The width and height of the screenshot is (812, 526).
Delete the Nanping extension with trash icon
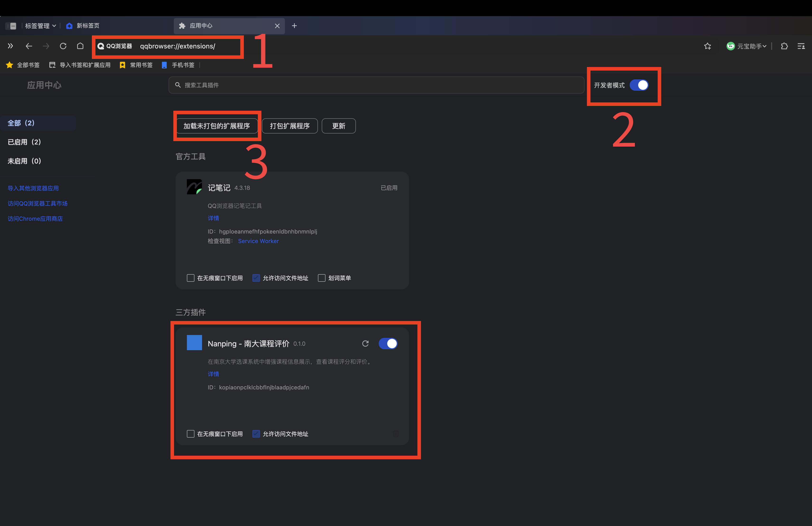(x=396, y=434)
